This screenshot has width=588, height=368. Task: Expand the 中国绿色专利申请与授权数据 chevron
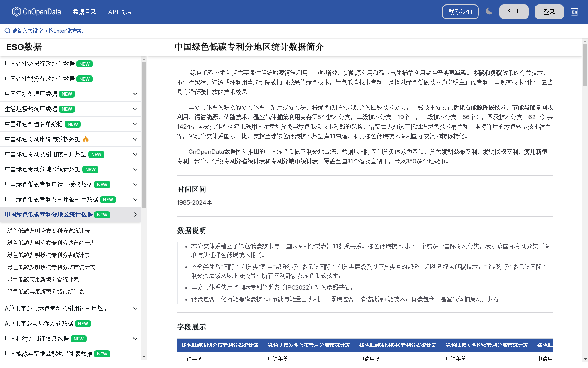pyautogui.click(x=135, y=139)
